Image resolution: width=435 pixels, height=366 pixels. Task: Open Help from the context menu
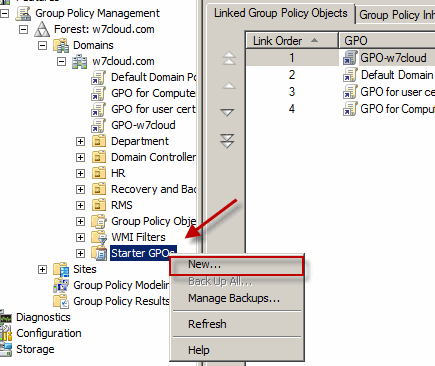[237, 350]
